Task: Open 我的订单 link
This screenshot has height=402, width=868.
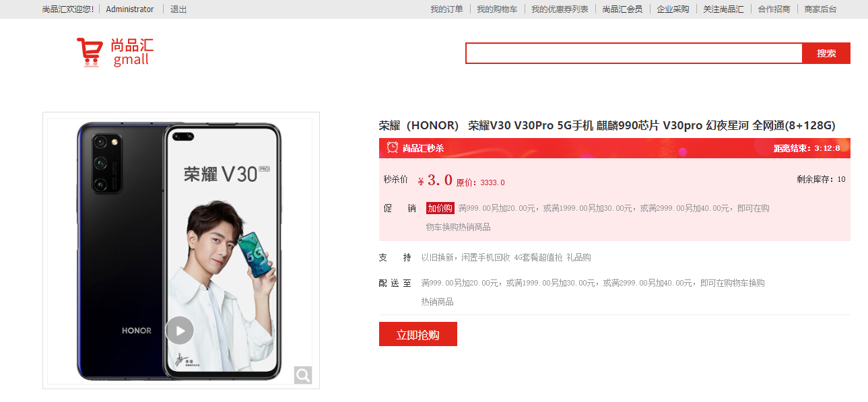Action: coord(446,9)
